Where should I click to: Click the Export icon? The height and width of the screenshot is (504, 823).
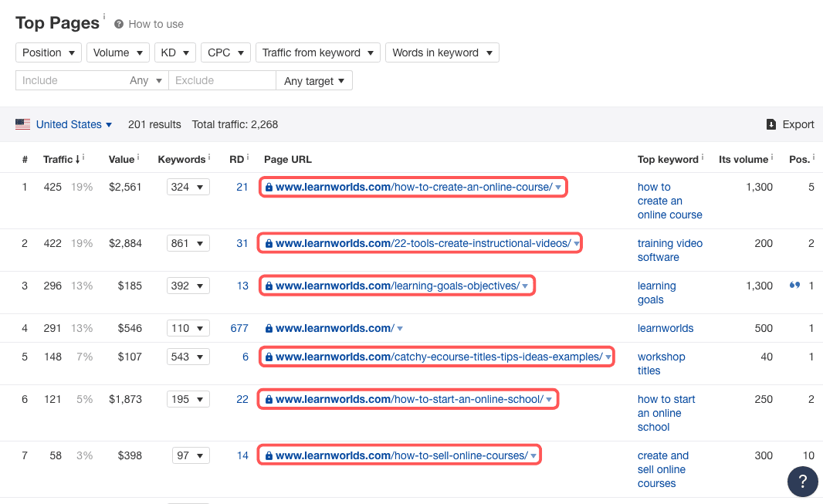click(x=771, y=124)
